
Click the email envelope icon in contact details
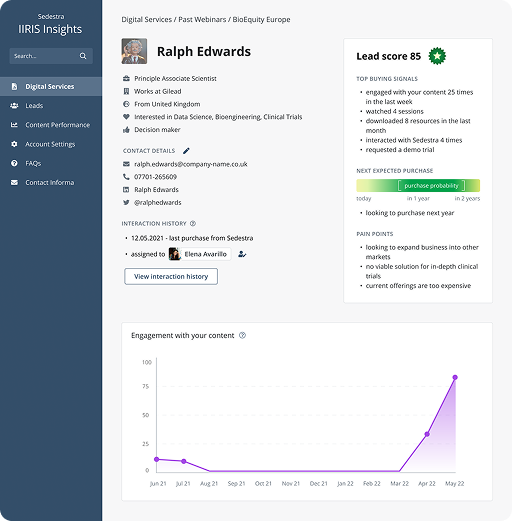click(126, 164)
